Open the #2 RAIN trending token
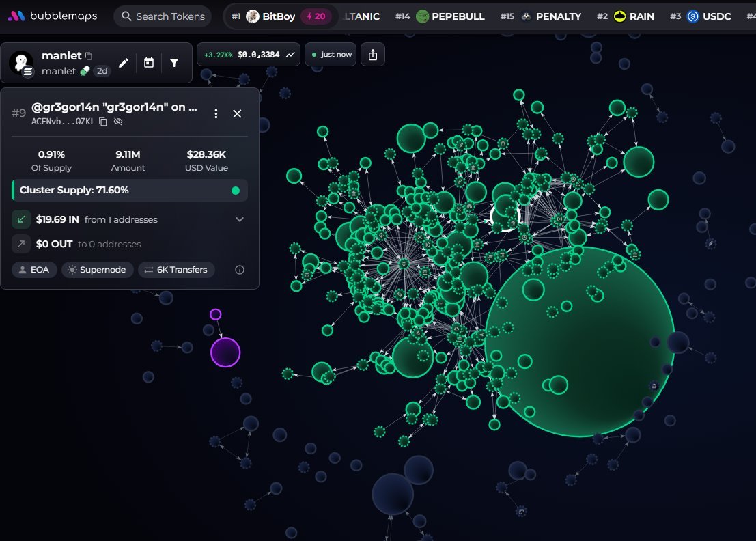The width and height of the screenshot is (756, 541). tap(626, 16)
